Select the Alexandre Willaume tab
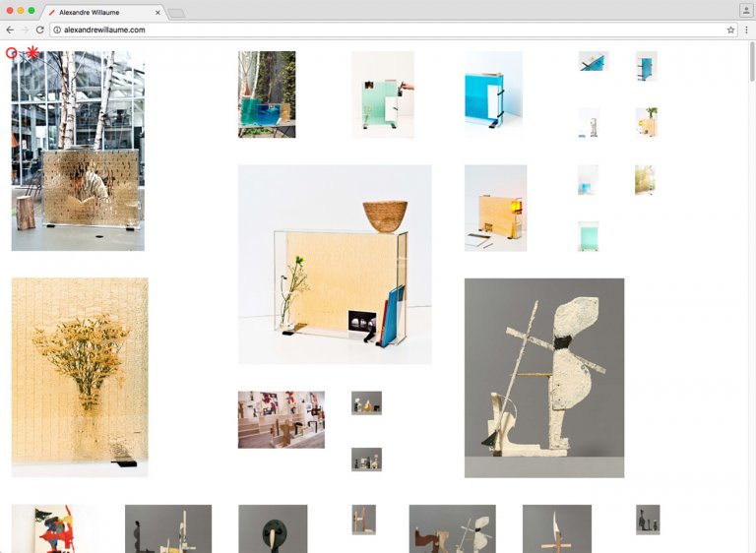The image size is (756, 553). [98, 13]
